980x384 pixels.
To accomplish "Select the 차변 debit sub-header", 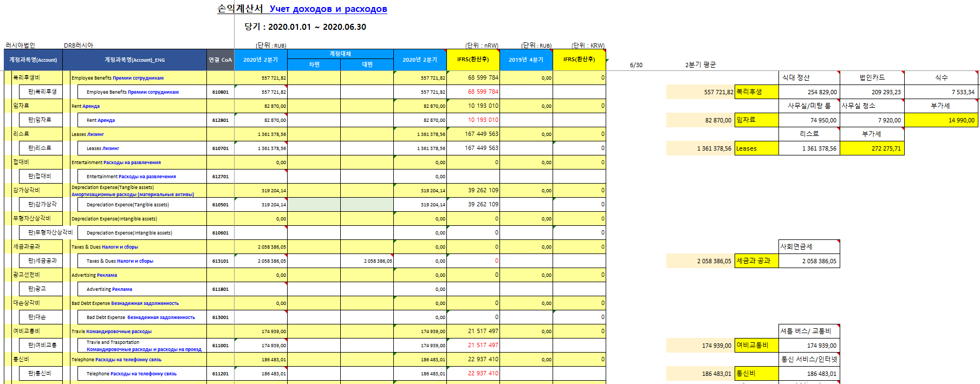I will 314,64.
